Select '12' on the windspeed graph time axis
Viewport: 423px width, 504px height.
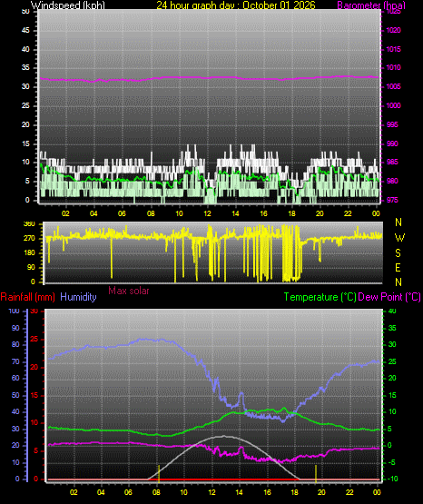[207, 213]
